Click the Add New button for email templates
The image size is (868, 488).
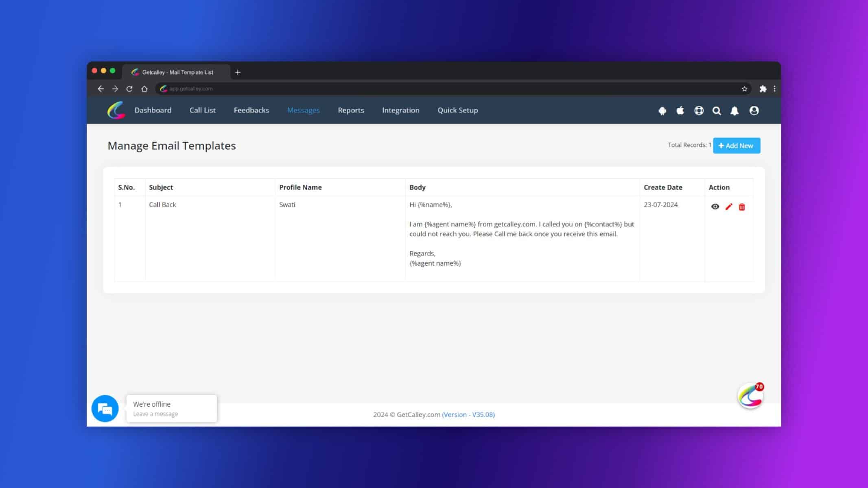[736, 145]
